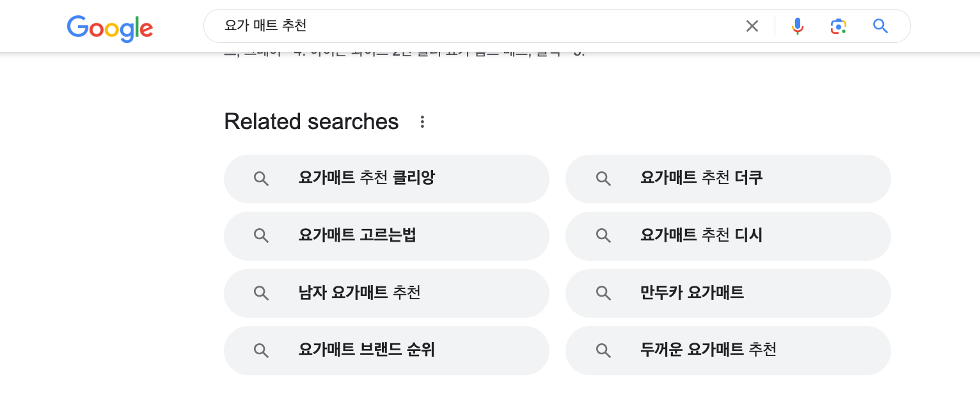This screenshot has height=404, width=980.
Task: Search for 요가매트 추천 클리앙
Action: tap(367, 178)
